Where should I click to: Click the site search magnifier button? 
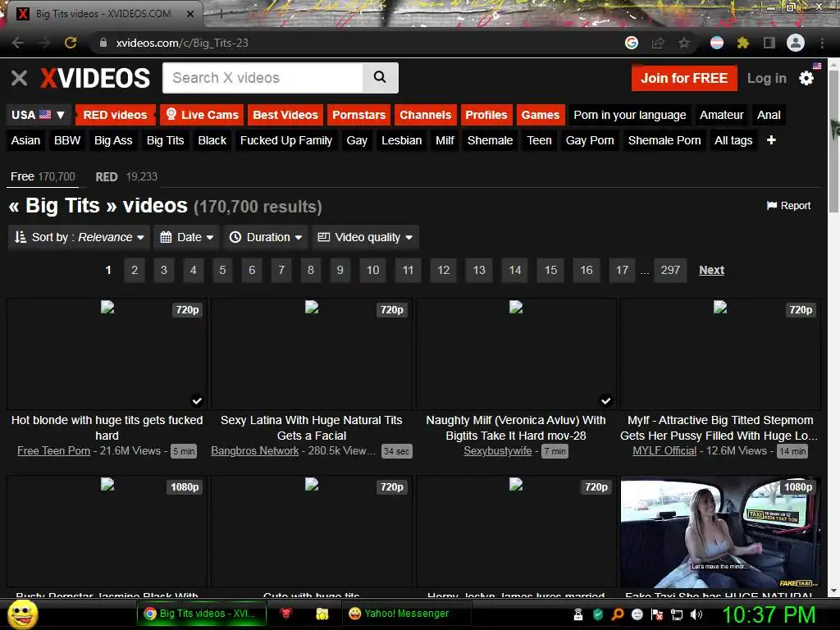(x=380, y=77)
